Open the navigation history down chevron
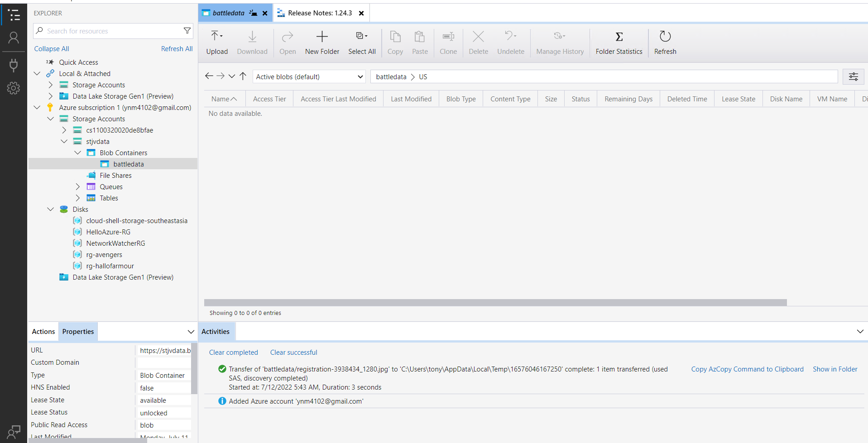868x443 pixels. pos(232,76)
